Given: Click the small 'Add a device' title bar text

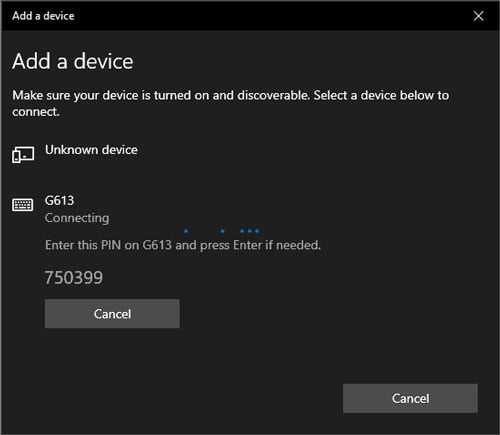Looking at the screenshot, I should 43,16.
